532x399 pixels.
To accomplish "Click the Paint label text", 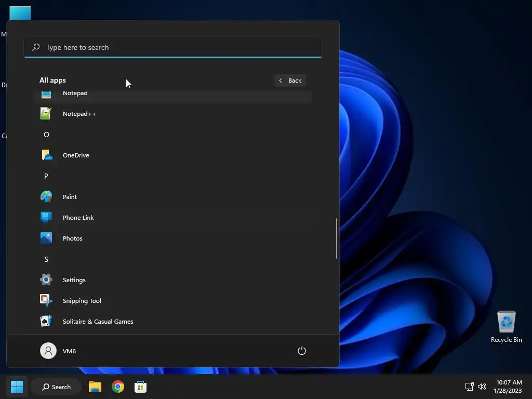I will click(x=70, y=197).
